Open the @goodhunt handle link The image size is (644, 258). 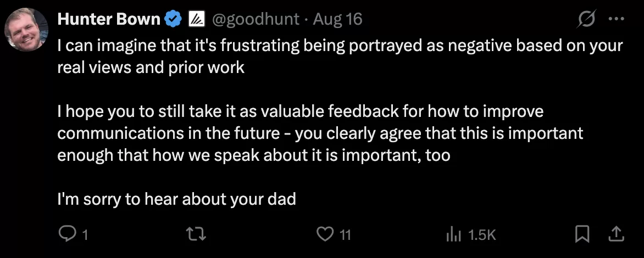pos(255,19)
